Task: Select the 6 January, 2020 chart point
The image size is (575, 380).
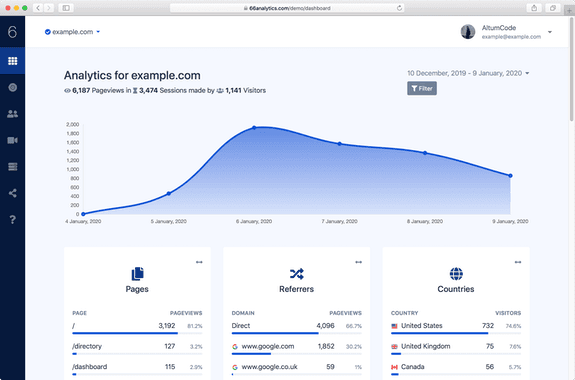Action: tap(254, 128)
